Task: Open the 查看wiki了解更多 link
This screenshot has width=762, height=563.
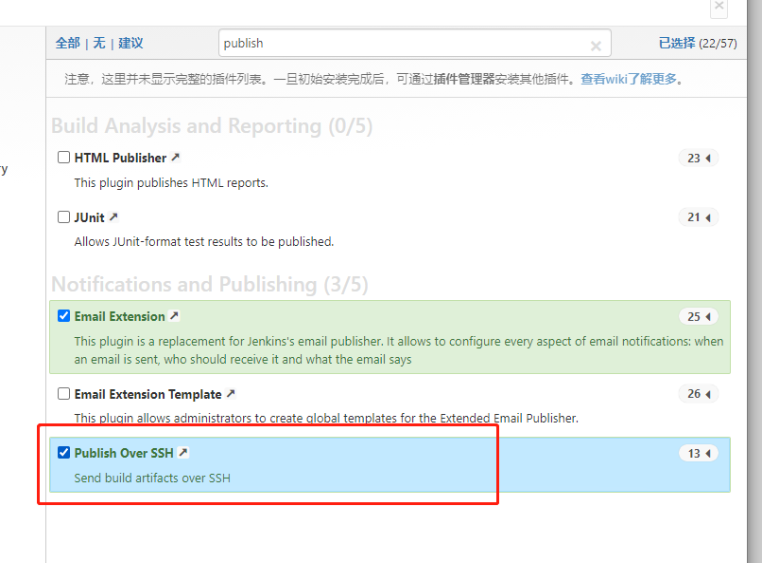Action: coord(628,79)
